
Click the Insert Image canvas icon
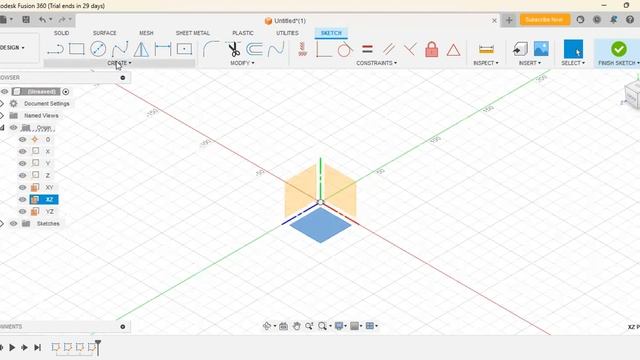click(541, 49)
